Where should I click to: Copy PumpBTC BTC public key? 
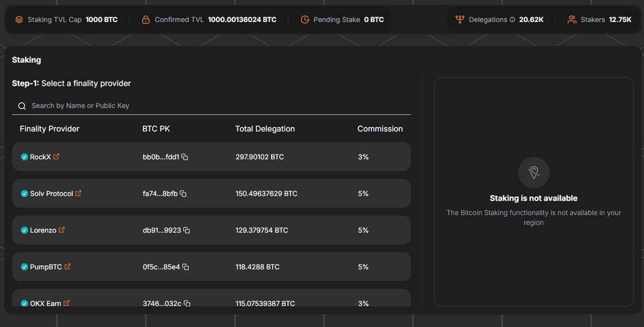(x=186, y=267)
